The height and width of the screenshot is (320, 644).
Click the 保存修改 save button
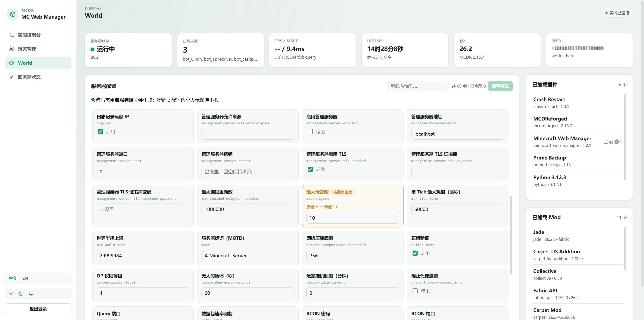coord(500,86)
